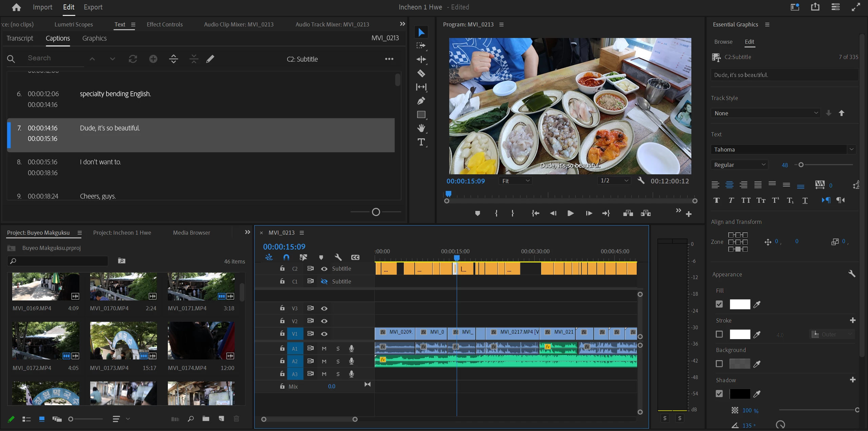The width and height of the screenshot is (868, 431).
Task: Select caption 8 'I don't want to.'
Action: tap(100, 162)
